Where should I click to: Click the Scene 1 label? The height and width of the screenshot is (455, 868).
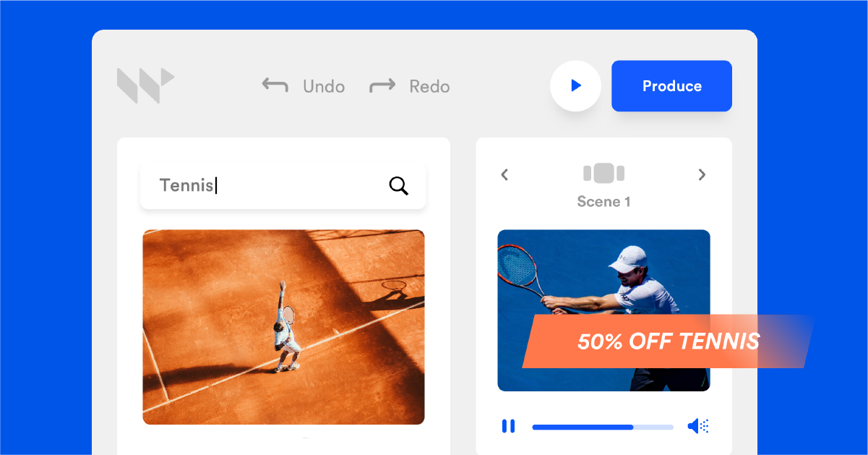(x=603, y=202)
